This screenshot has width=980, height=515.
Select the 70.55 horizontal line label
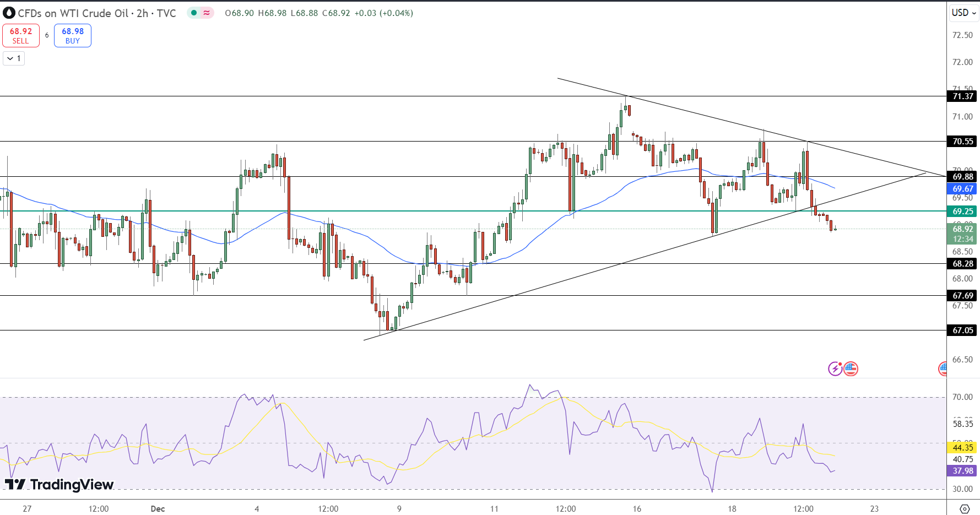[963, 142]
